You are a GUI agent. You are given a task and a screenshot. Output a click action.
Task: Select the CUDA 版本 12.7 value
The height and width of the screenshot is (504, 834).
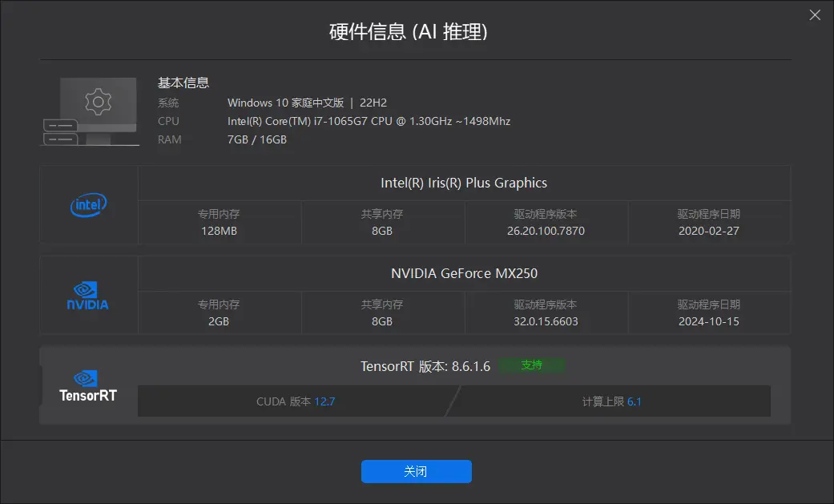pos(324,401)
